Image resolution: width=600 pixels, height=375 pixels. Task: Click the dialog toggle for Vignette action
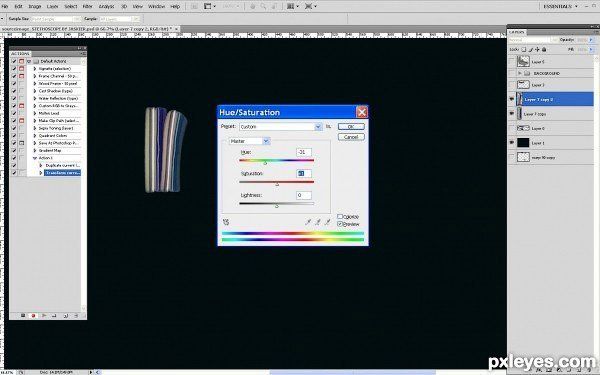tap(21, 69)
